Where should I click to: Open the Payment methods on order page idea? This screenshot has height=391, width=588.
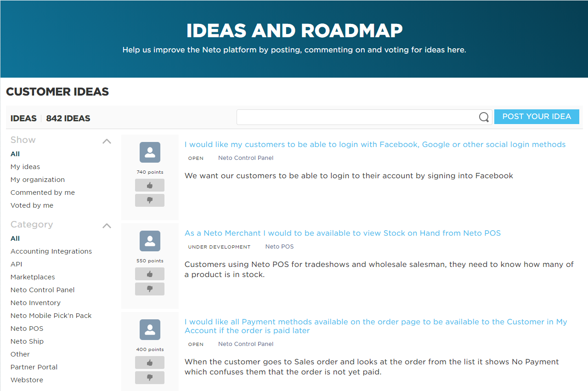(376, 326)
